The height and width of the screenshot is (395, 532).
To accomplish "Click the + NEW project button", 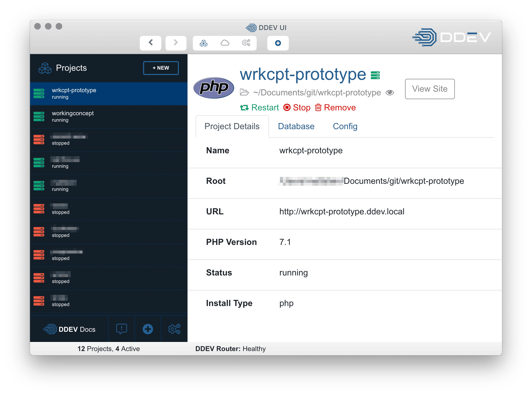I will click(161, 68).
